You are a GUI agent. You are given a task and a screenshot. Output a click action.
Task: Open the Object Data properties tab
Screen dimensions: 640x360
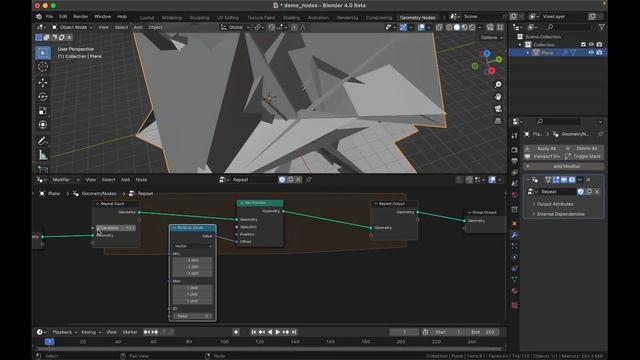tap(515, 280)
